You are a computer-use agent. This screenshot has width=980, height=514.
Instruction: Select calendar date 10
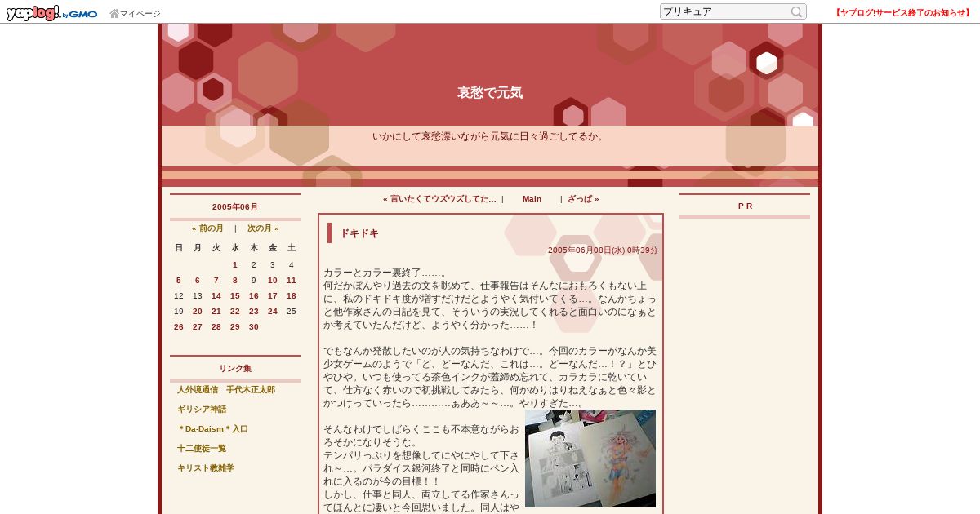(273, 281)
